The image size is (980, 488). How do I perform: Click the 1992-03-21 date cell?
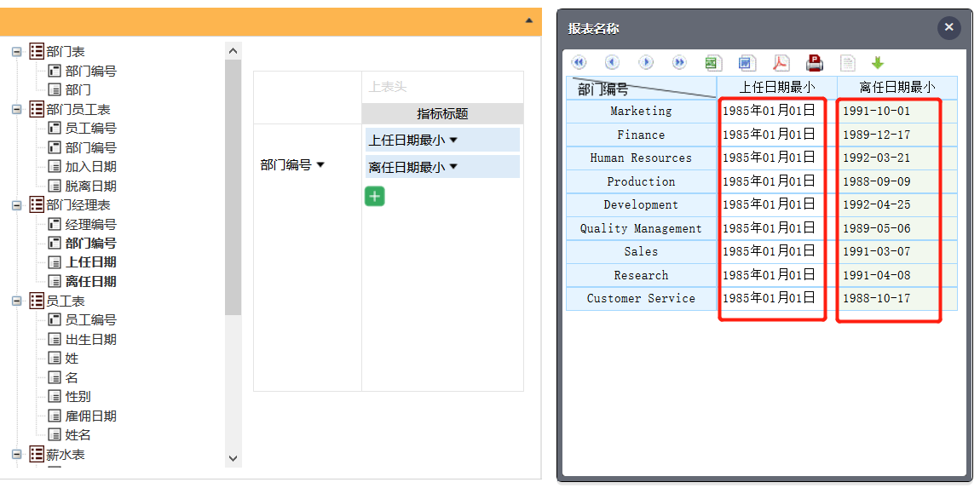896,158
